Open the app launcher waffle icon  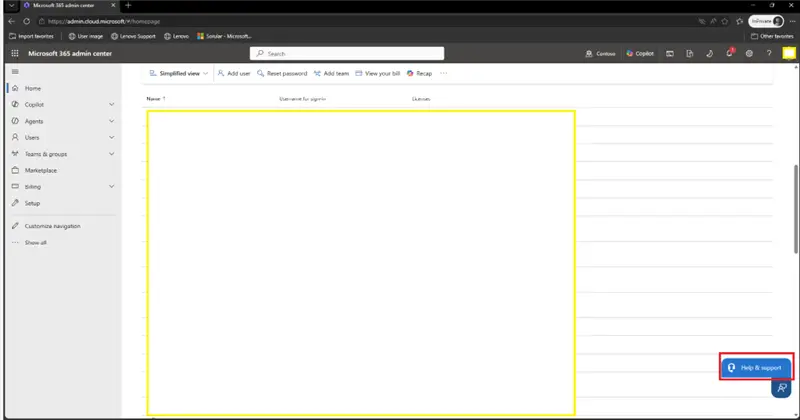[15, 53]
